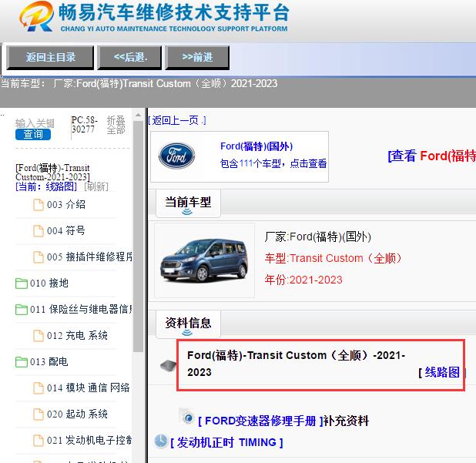Select tree item 020 起动 系统
The width and height of the screenshot is (476, 463).
pyautogui.click(x=78, y=414)
